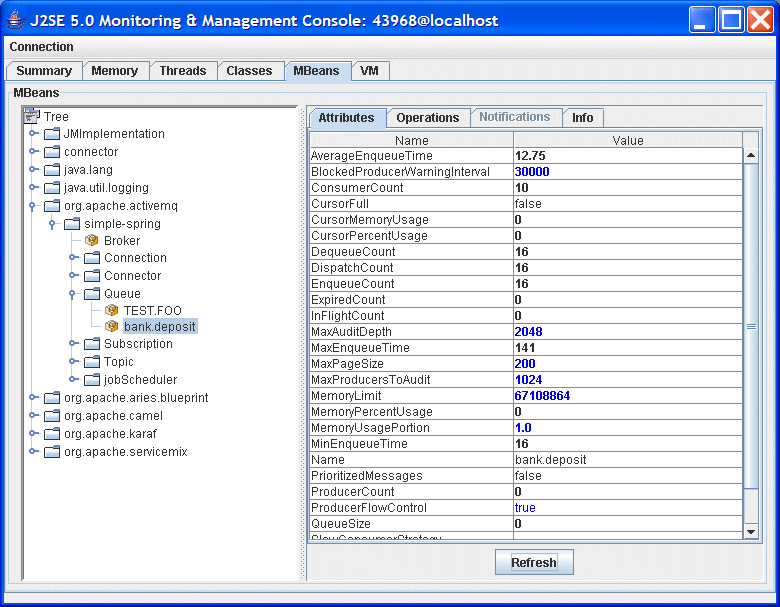Collapse the simple-spring tree node
This screenshot has height=607, width=780.
point(52,224)
